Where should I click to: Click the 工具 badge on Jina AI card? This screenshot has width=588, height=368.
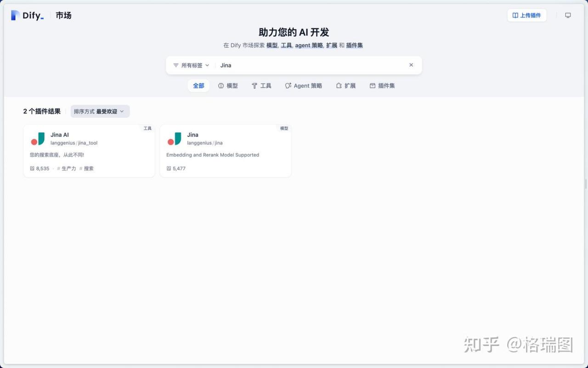click(147, 128)
